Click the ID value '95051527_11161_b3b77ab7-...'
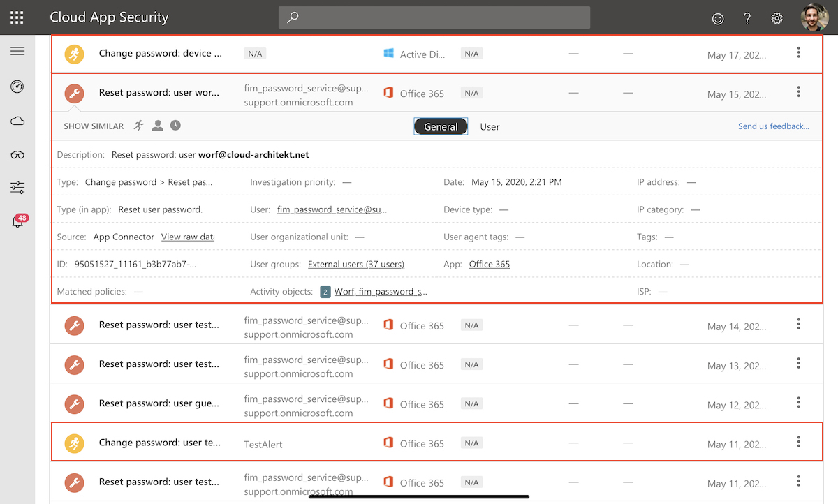The image size is (838, 504). (x=135, y=264)
